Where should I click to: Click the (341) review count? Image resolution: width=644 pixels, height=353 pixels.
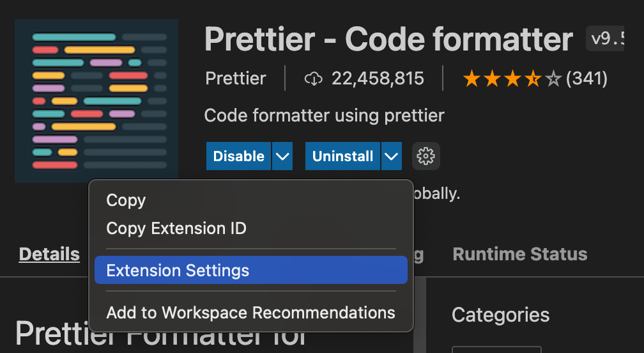586,78
